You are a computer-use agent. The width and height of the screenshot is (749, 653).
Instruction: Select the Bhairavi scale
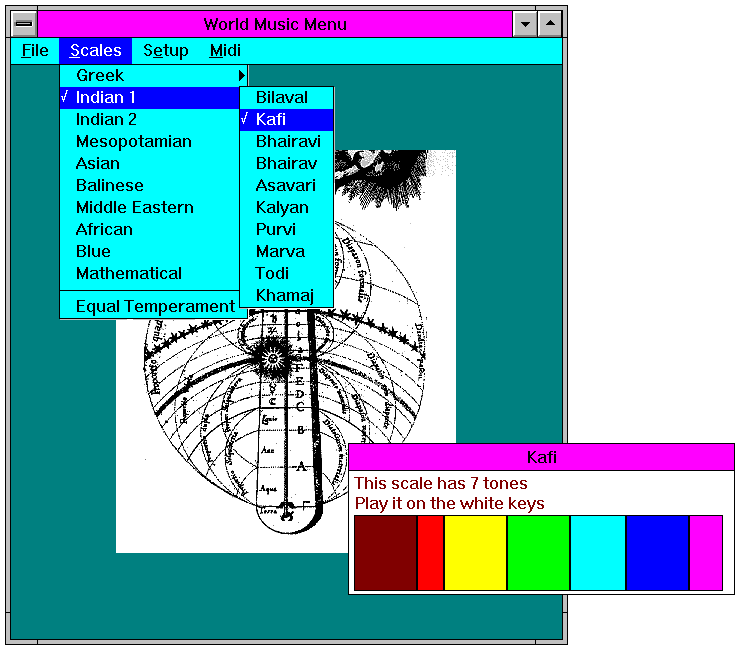287,141
